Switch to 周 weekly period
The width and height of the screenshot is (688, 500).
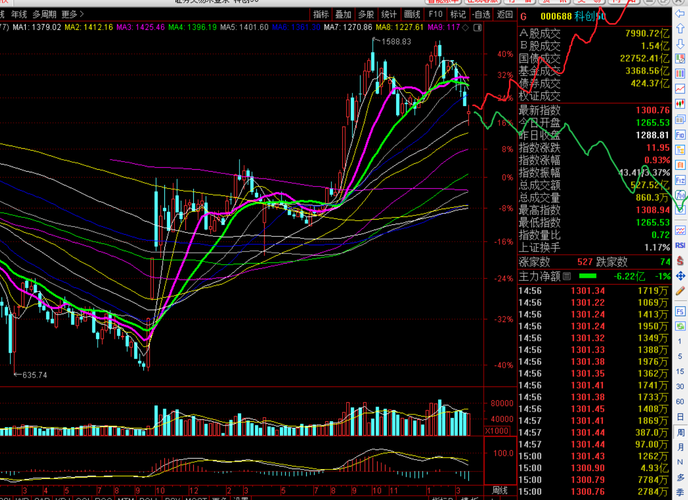tap(680, 432)
